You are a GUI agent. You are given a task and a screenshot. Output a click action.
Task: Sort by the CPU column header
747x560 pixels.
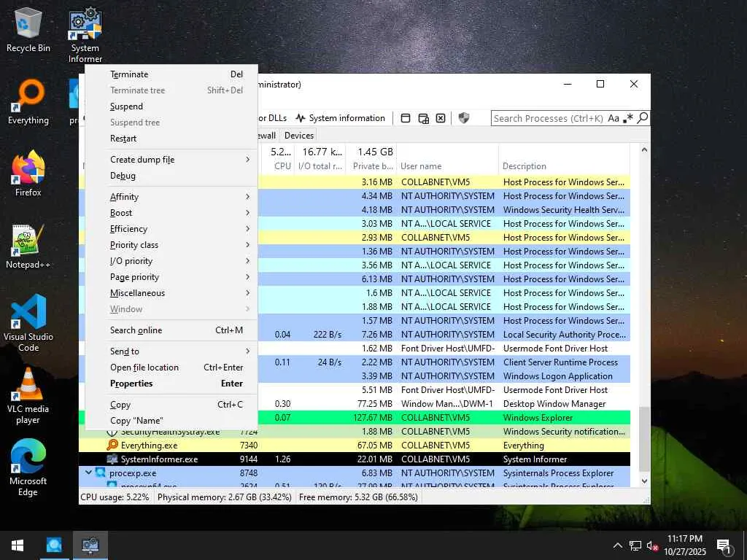pyautogui.click(x=278, y=158)
